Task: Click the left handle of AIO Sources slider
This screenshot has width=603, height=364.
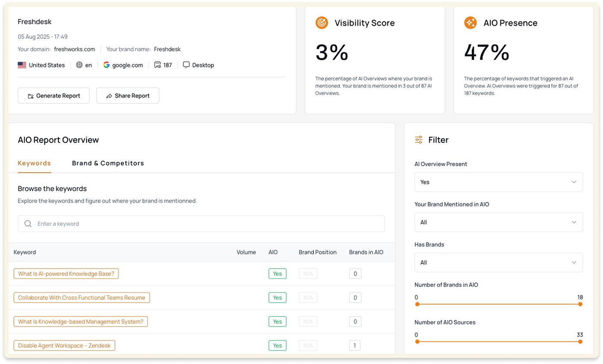Action: [417, 342]
